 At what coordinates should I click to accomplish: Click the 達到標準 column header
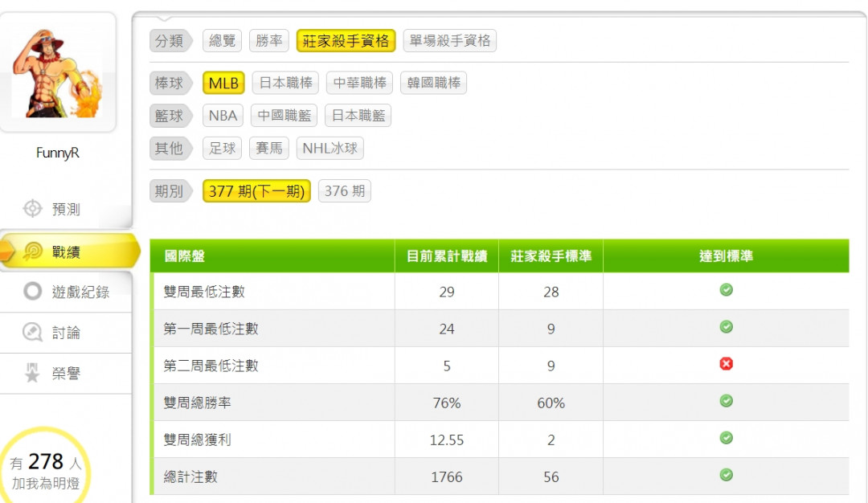click(726, 256)
